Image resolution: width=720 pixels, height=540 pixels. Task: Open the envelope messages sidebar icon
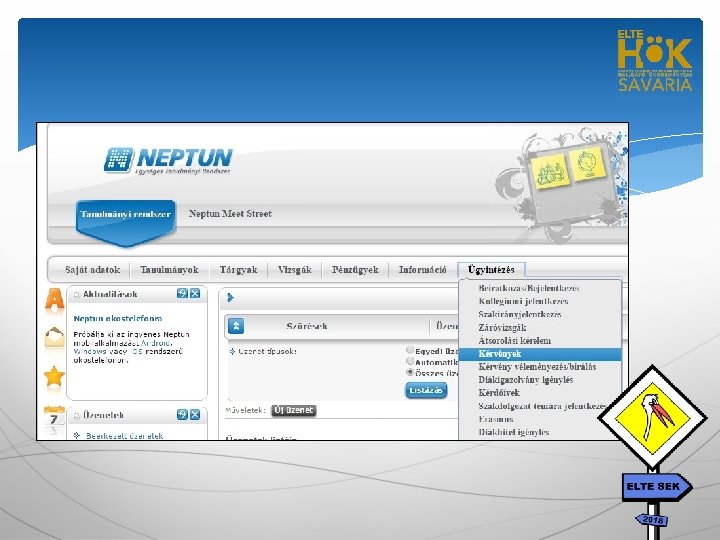[54, 338]
